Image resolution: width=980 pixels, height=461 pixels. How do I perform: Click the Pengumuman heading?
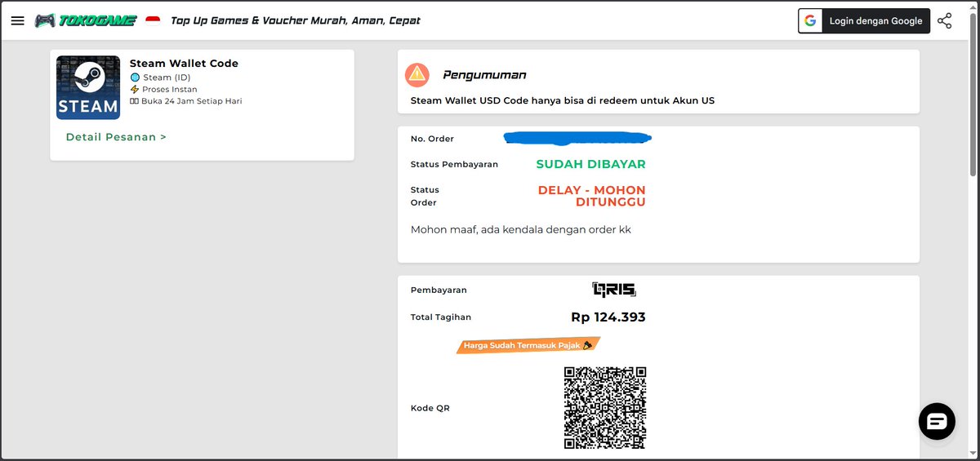point(484,74)
